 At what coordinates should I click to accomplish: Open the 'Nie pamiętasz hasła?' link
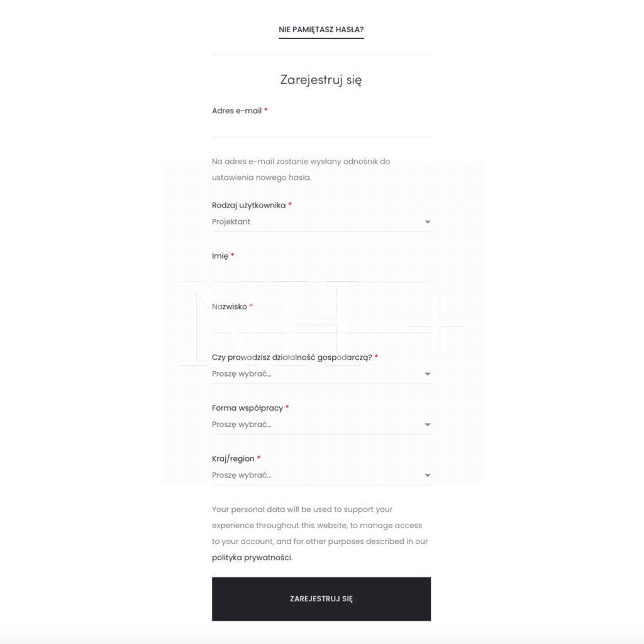click(x=321, y=30)
